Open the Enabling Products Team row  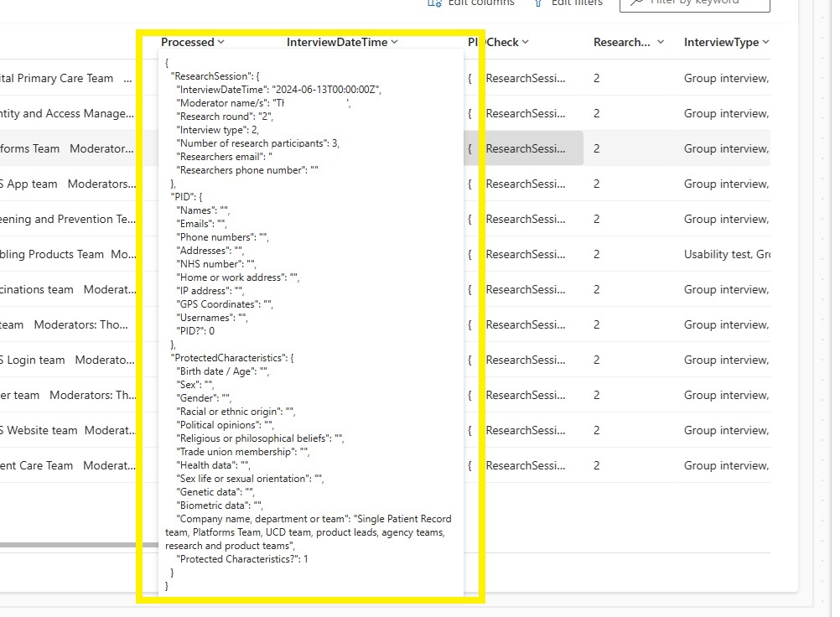(52, 254)
